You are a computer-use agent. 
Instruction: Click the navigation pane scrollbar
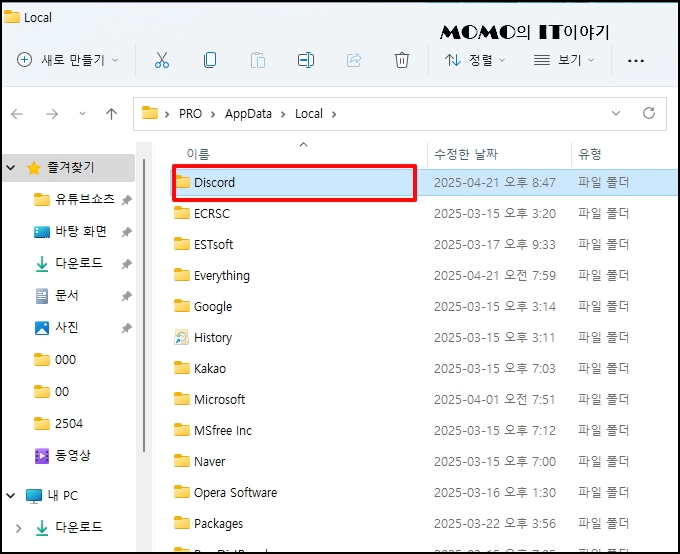(144, 306)
